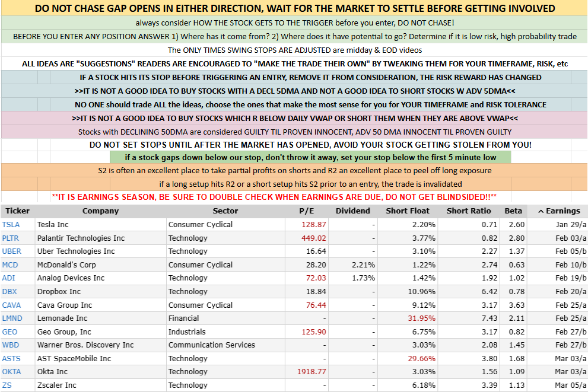The height and width of the screenshot is (392, 588).
Task: Click the declining 50DMA guilty note
Action: (295, 132)
